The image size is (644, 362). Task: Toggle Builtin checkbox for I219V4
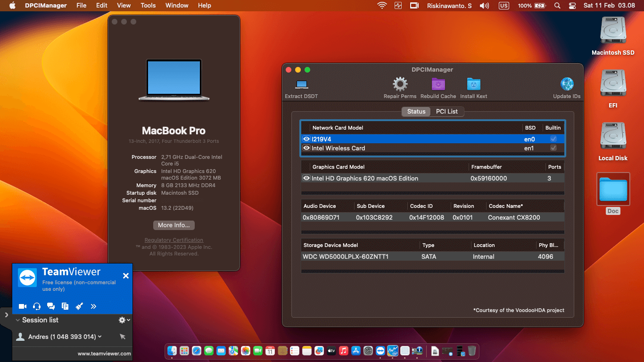click(553, 139)
